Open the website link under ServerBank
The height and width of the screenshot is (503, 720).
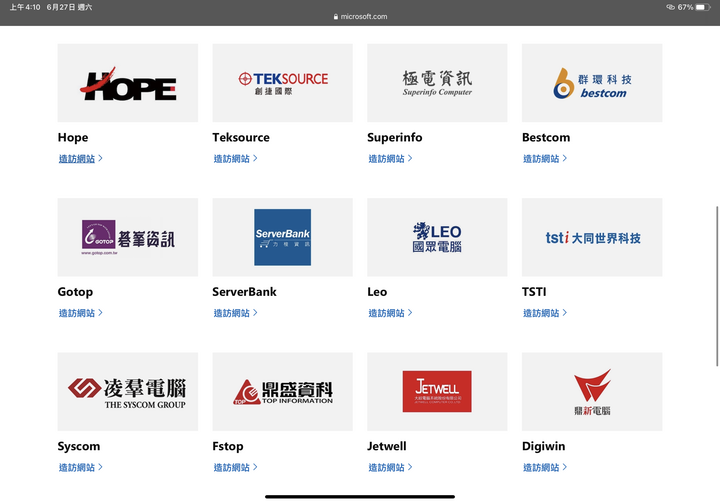(235, 313)
